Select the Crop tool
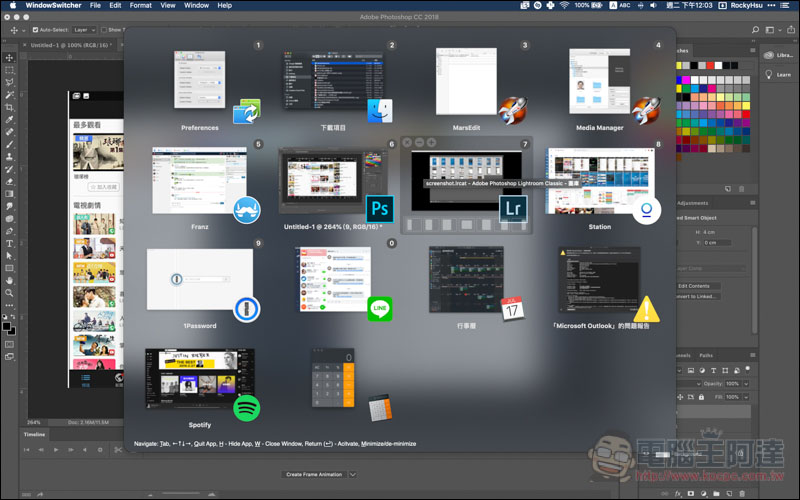800x500 pixels. tap(9, 107)
